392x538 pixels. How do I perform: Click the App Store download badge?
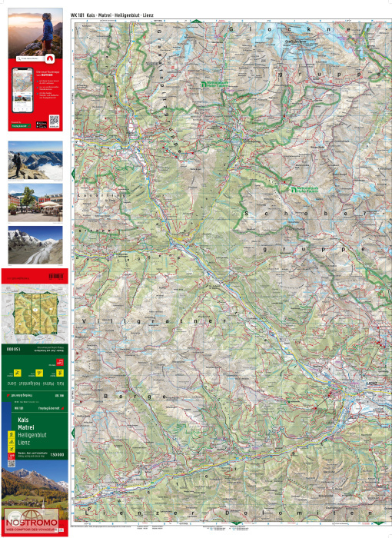pyautogui.click(x=42, y=123)
